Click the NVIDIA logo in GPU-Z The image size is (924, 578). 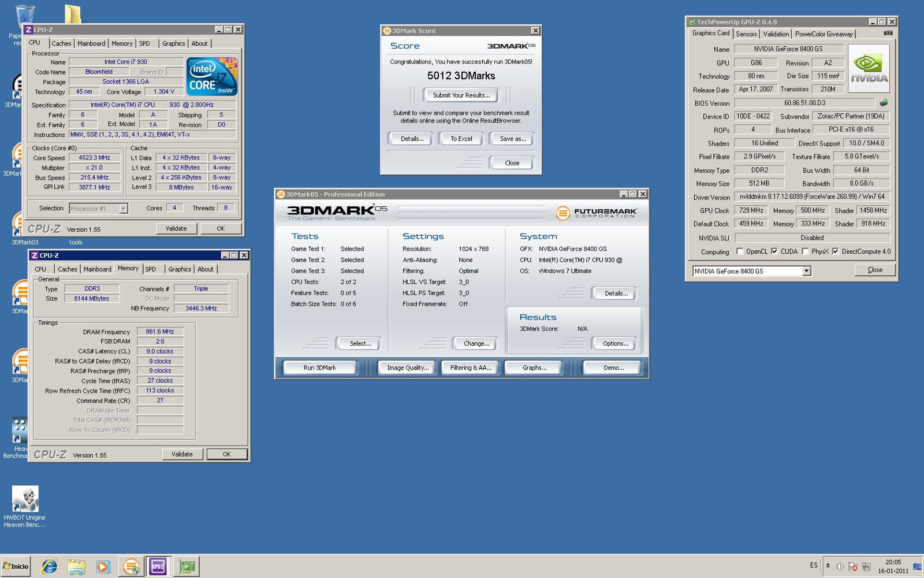[x=869, y=69]
